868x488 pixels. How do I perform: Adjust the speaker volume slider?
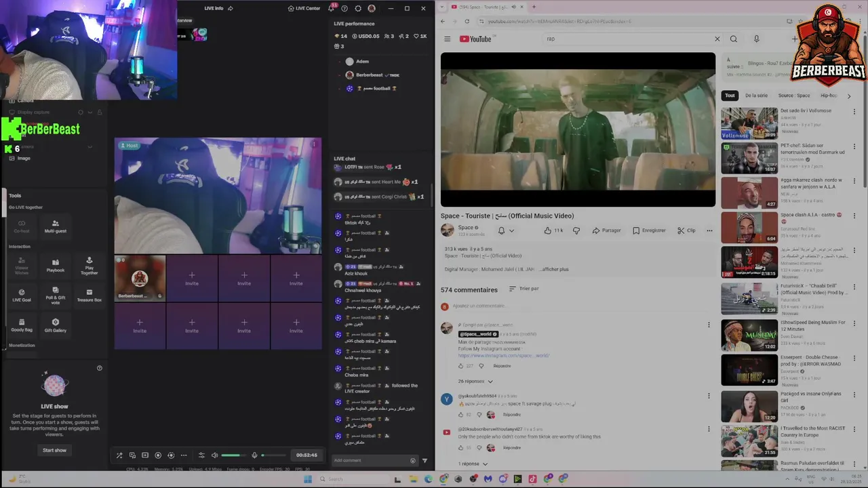[x=235, y=455]
